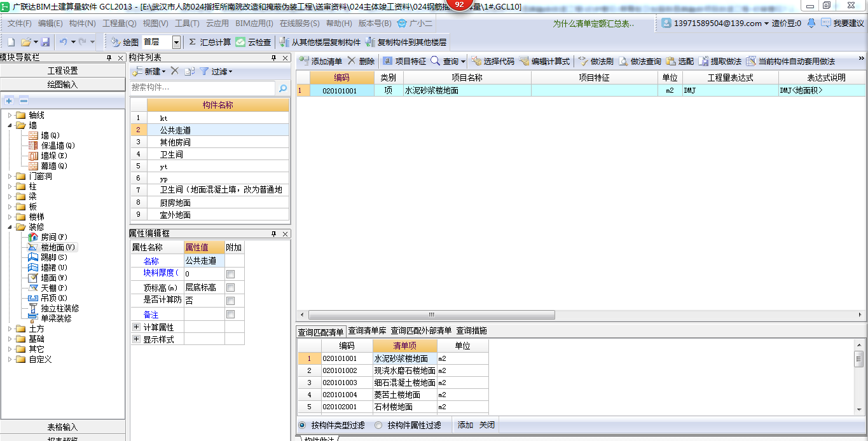868x441 pixels.
Task: Open the 文件(F) menu
Action: pos(20,23)
